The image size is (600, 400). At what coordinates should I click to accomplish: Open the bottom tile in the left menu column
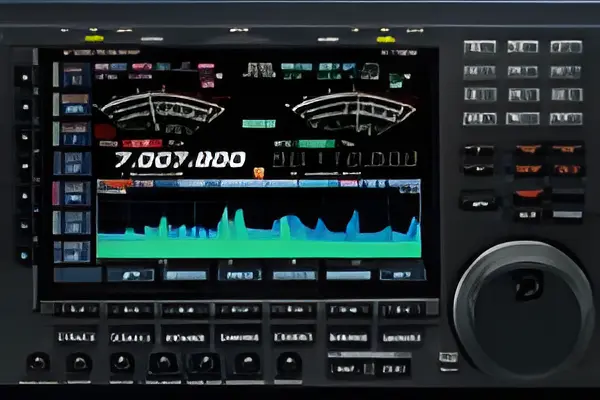(72, 251)
